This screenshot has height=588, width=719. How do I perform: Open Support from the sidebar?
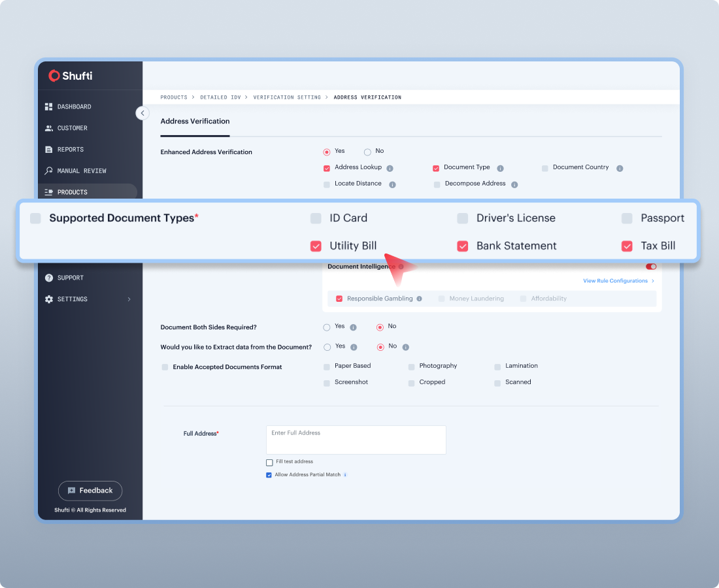(70, 278)
